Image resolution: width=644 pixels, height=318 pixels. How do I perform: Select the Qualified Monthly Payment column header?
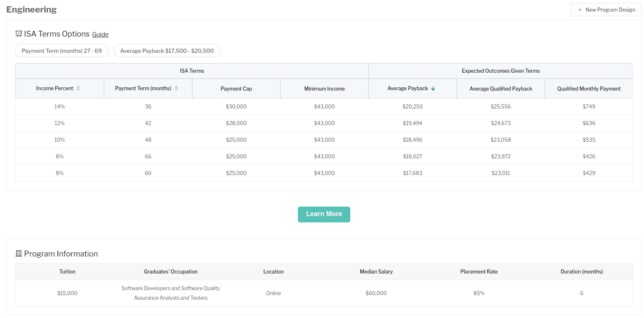tap(589, 89)
